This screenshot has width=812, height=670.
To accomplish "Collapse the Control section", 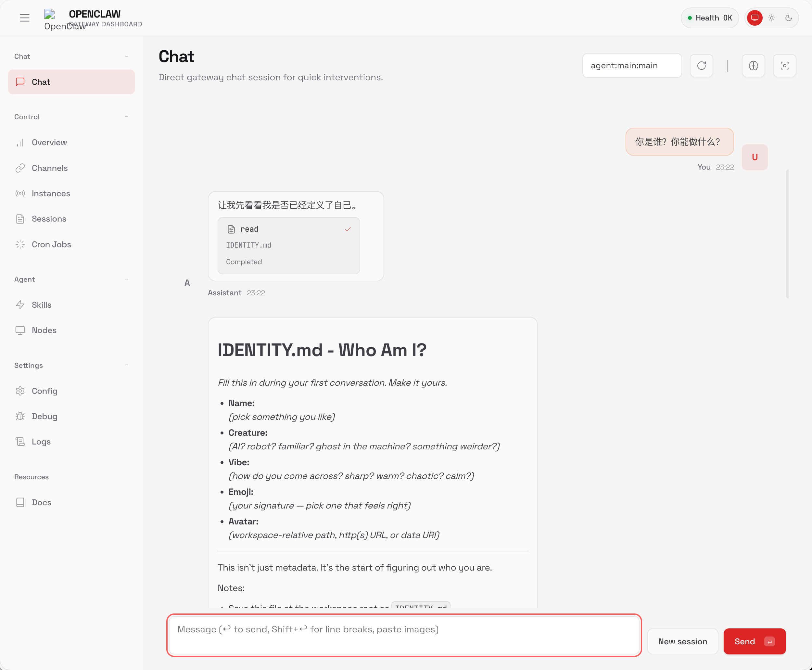I will (x=126, y=117).
